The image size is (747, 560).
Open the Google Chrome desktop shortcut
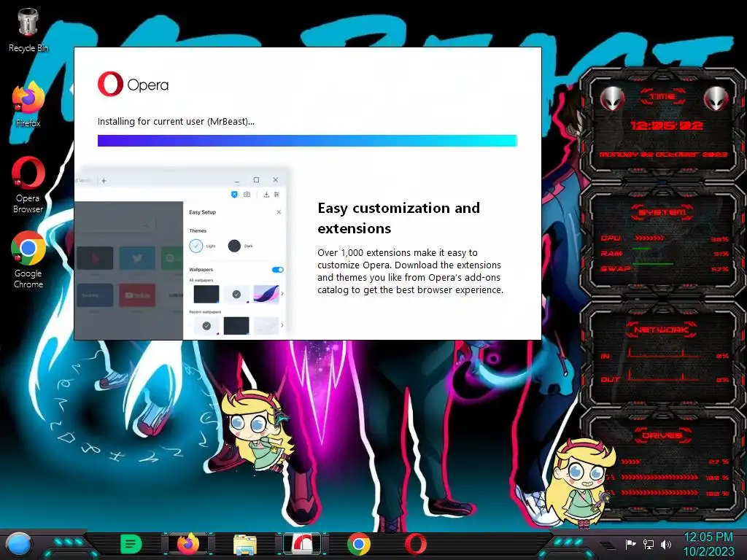click(28, 260)
